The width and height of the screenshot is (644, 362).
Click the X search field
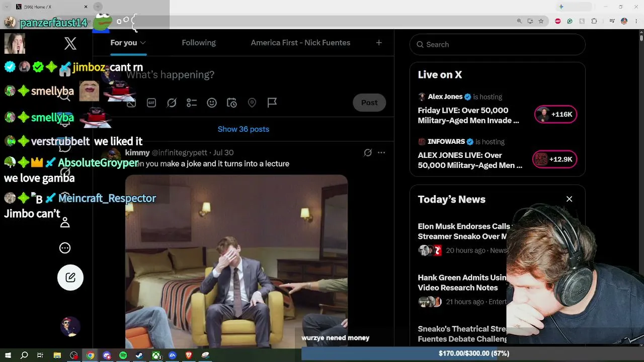[498, 44]
